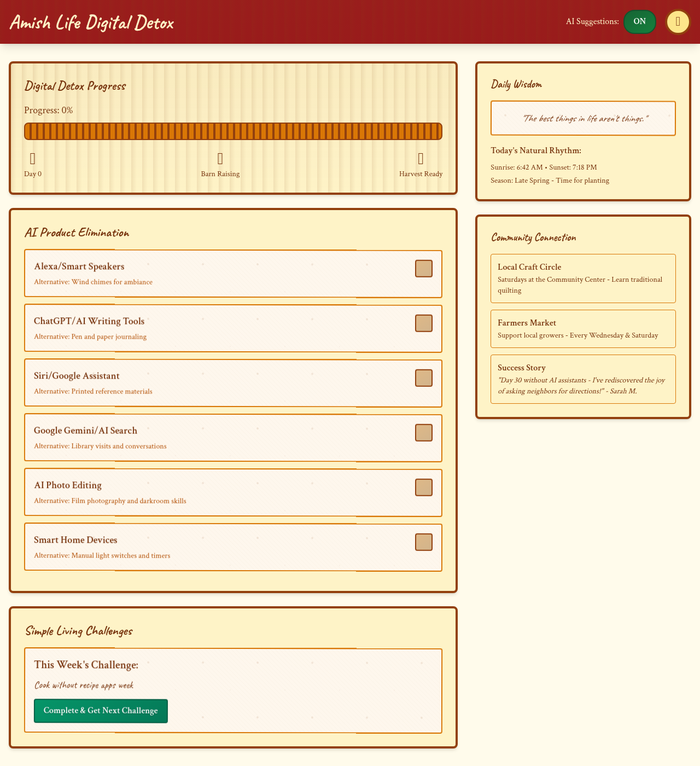
Task: Click the Amish Life Digital Detox title
Action: click(91, 22)
